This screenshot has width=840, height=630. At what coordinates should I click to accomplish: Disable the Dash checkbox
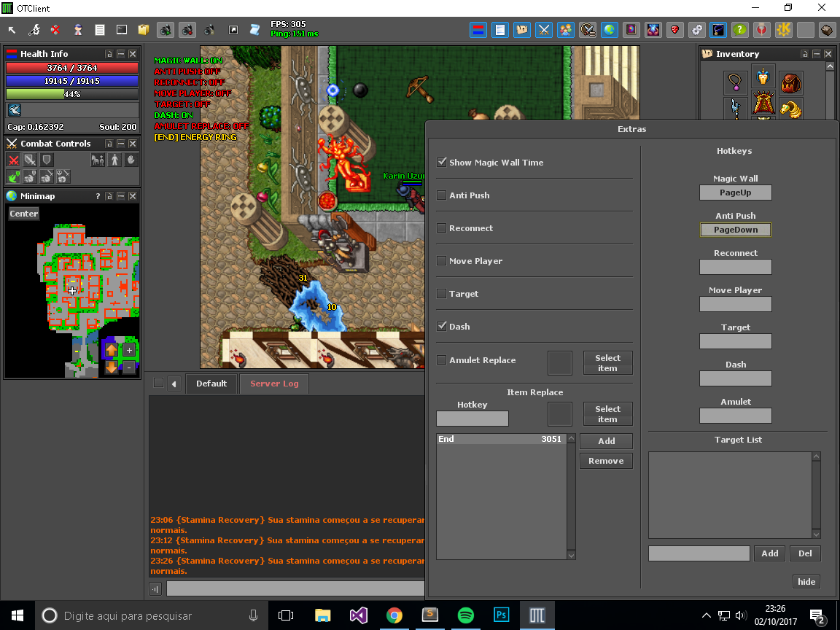click(x=441, y=326)
